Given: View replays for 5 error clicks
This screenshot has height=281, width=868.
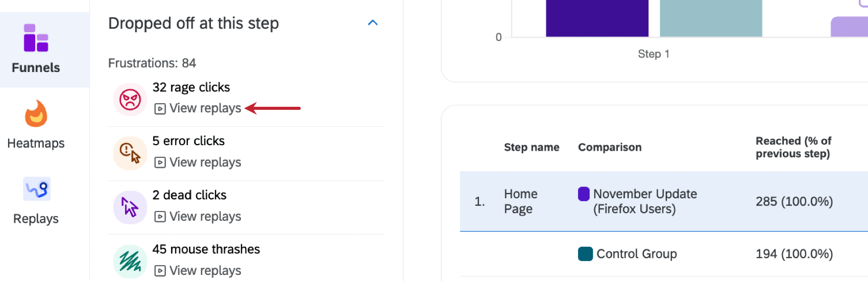Looking at the screenshot, I should [x=205, y=162].
